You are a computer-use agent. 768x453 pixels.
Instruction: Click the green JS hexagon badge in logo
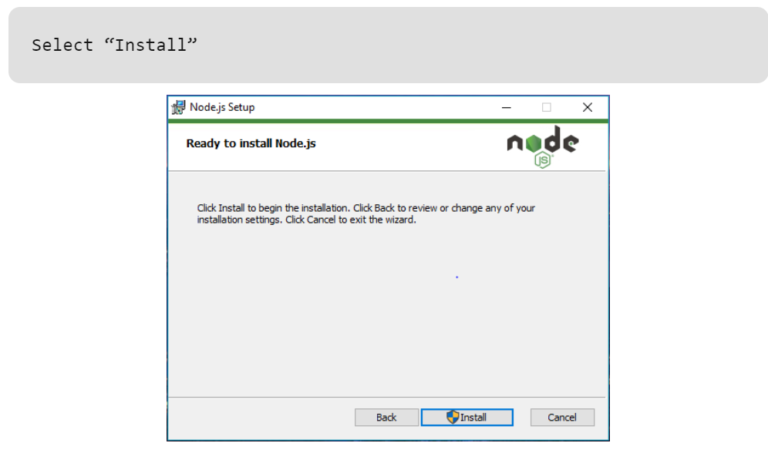coord(543,160)
